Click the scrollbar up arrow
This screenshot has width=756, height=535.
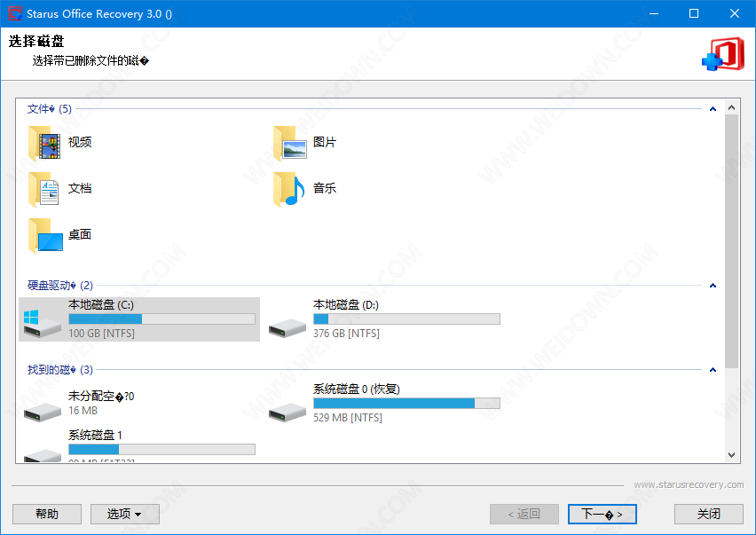click(x=731, y=107)
